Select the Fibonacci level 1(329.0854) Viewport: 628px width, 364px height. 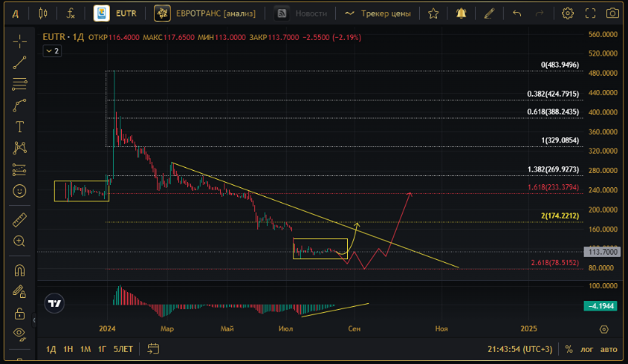click(x=560, y=140)
